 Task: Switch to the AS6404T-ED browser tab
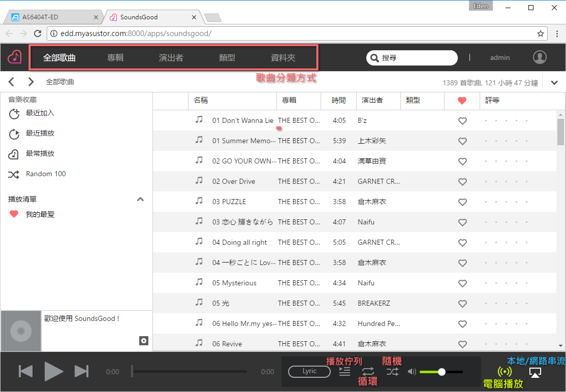tap(54, 17)
